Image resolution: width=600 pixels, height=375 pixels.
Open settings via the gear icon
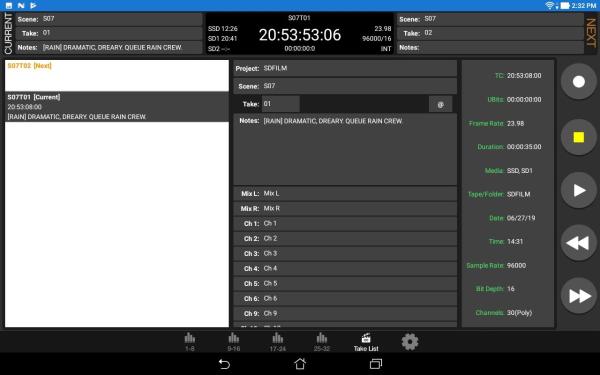pyautogui.click(x=410, y=342)
